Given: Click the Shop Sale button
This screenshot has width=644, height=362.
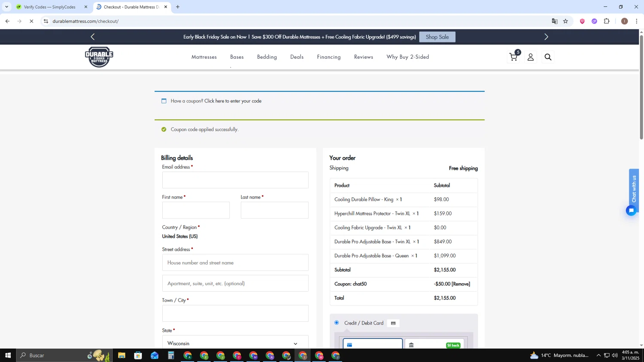Looking at the screenshot, I should (x=437, y=37).
